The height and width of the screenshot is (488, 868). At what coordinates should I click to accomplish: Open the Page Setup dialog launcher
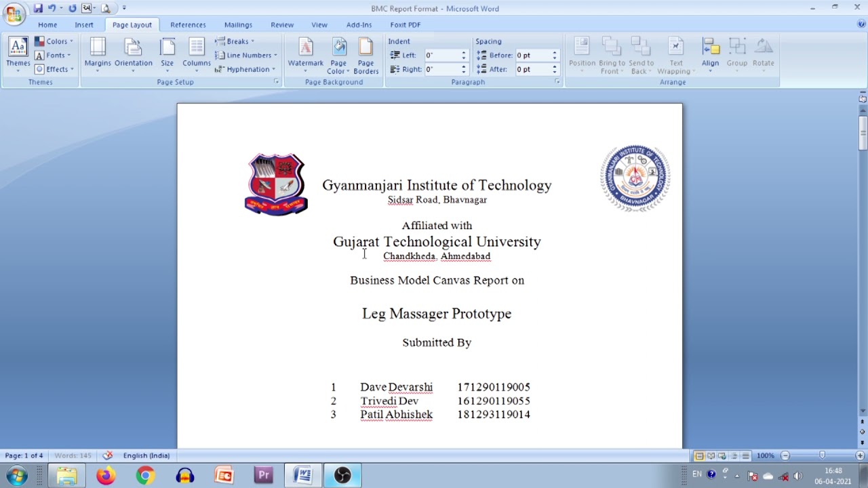276,82
